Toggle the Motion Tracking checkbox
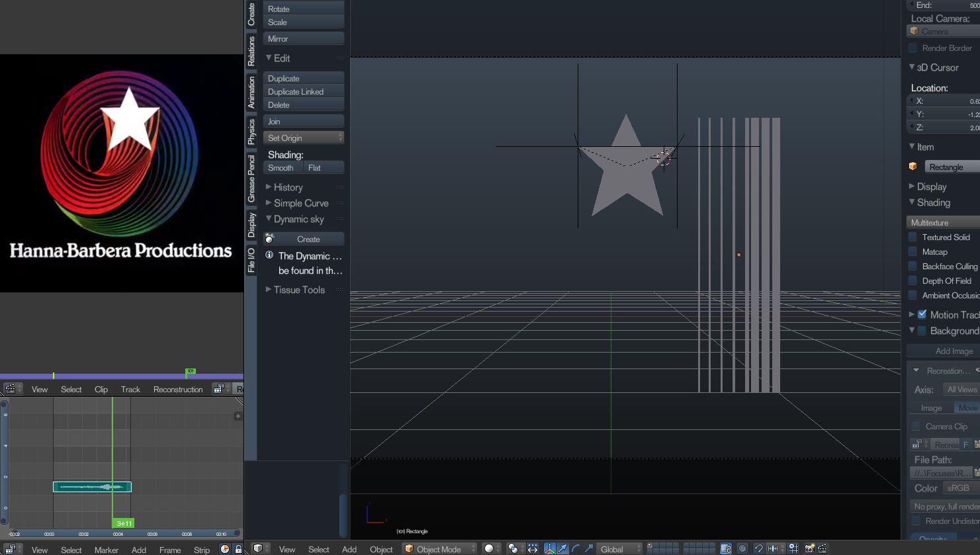This screenshot has height=555, width=980. pos(921,315)
